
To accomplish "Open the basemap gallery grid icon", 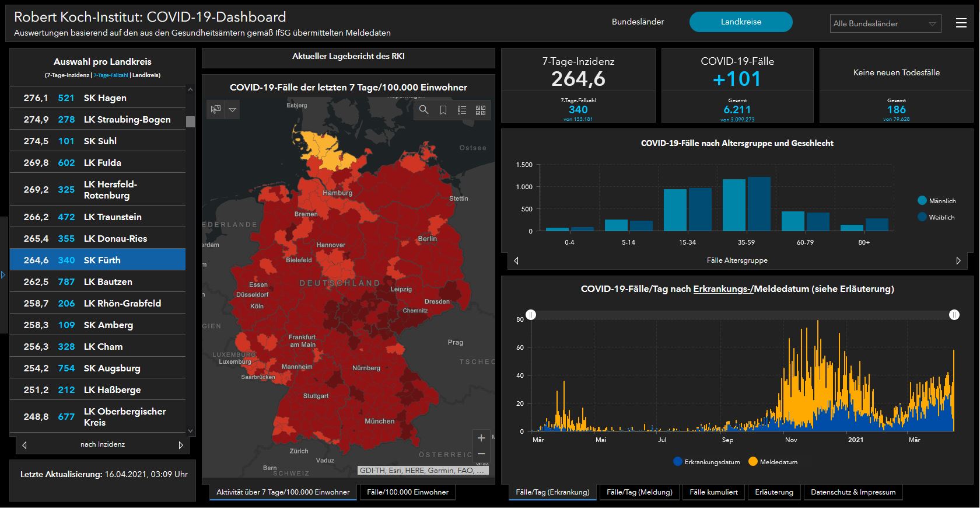I will (481, 110).
